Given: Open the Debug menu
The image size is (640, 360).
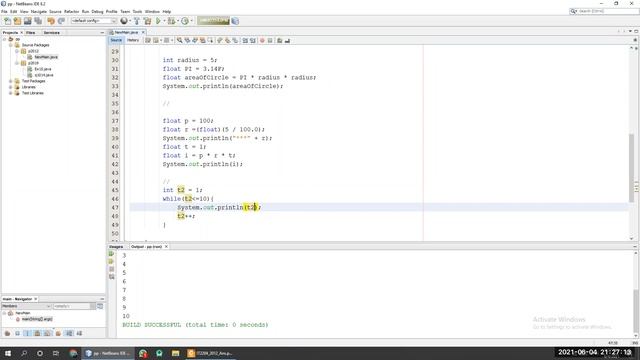Looking at the screenshot, I should [97, 11].
